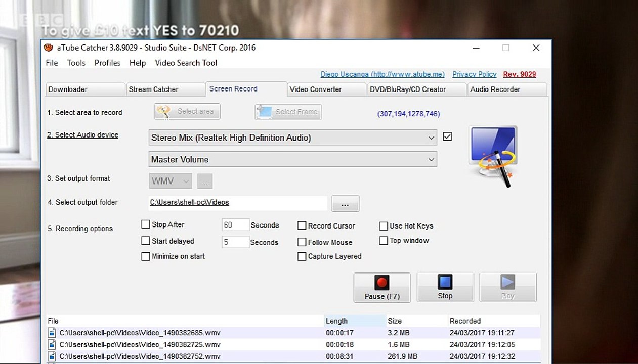Open the Profiles menu
The image size is (638, 364).
pyautogui.click(x=107, y=63)
